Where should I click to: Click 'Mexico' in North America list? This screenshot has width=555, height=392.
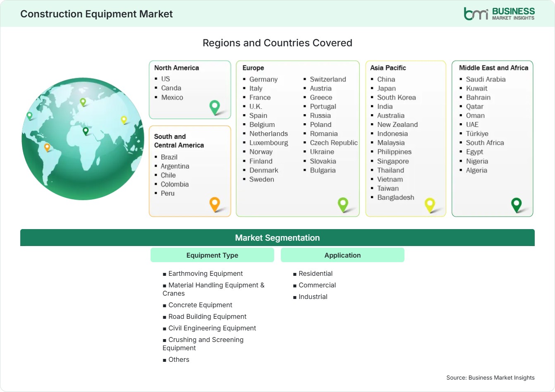(172, 98)
